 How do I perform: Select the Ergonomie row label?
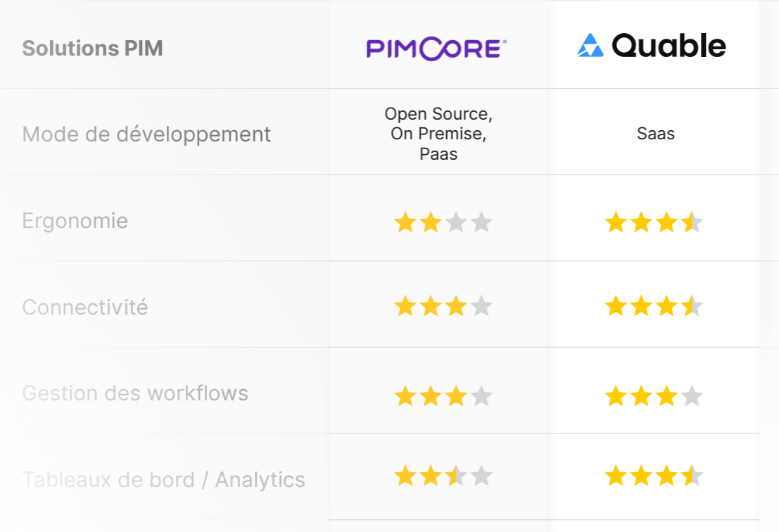[x=75, y=220]
